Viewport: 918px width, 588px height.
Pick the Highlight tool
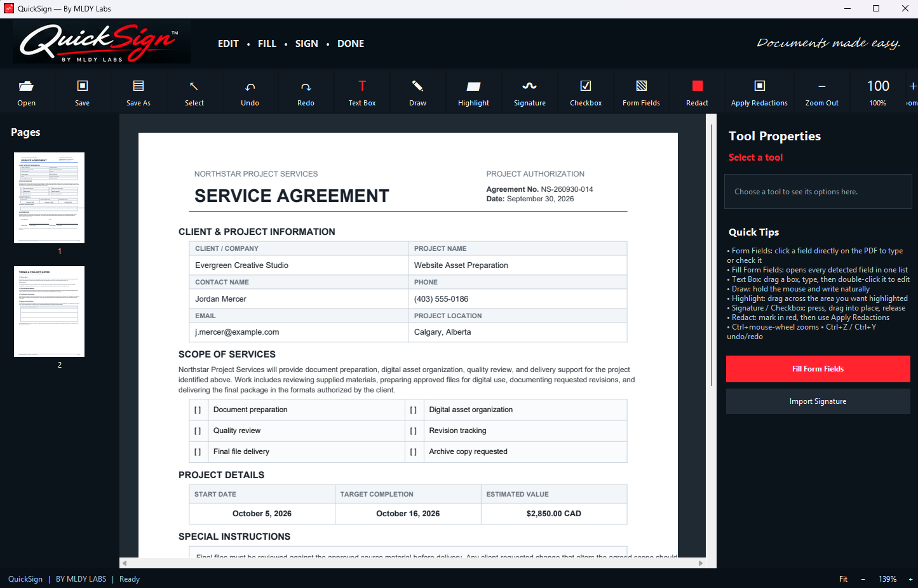click(x=474, y=91)
